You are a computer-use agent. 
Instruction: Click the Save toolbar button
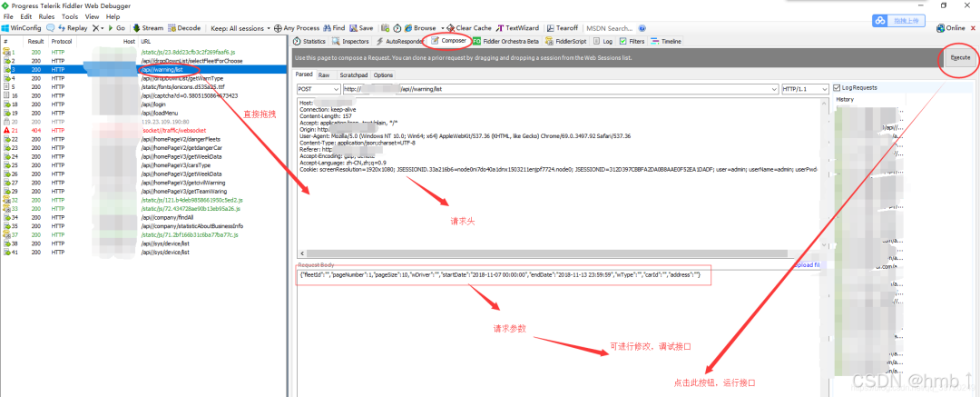(x=362, y=28)
